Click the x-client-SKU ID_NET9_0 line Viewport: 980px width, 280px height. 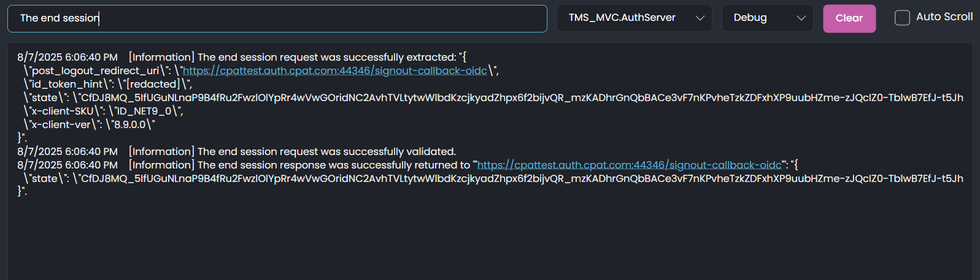[103, 112]
